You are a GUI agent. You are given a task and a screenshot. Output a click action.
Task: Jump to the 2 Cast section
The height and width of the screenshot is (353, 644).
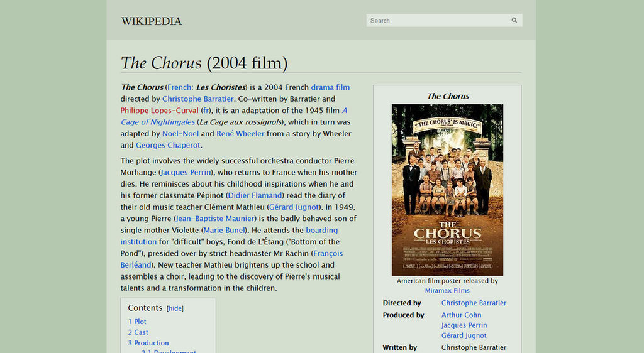point(138,332)
